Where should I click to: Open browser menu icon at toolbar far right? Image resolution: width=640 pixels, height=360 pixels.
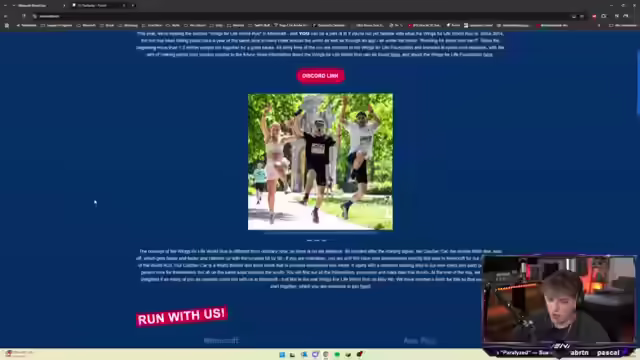click(626, 16)
